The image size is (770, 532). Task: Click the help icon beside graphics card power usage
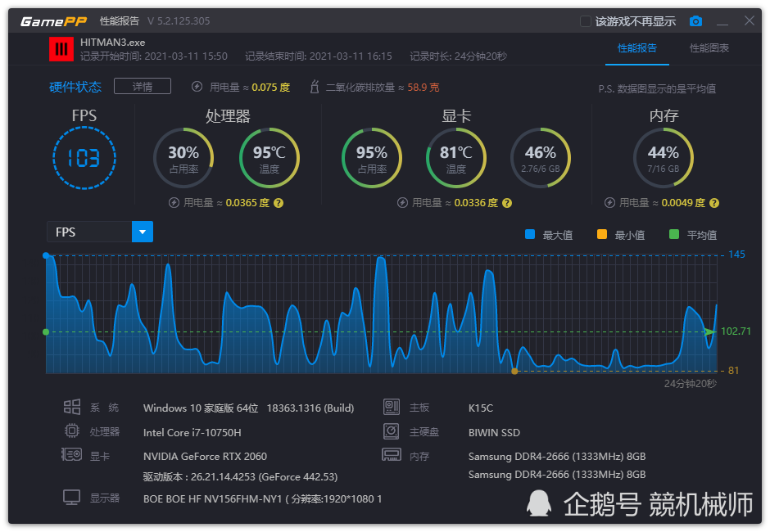click(507, 203)
